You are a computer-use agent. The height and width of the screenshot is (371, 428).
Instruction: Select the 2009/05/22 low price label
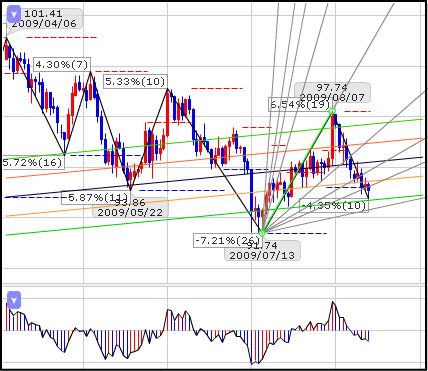tap(130, 207)
